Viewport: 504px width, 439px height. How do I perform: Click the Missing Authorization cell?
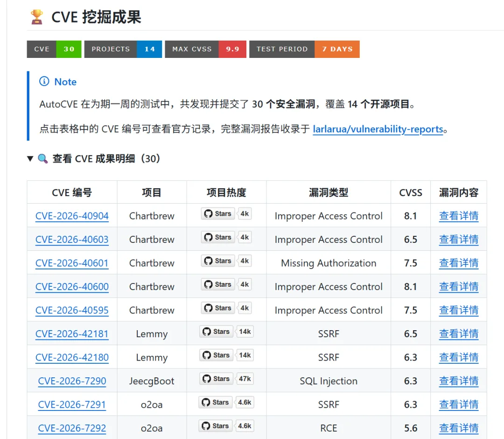pyautogui.click(x=329, y=263)
